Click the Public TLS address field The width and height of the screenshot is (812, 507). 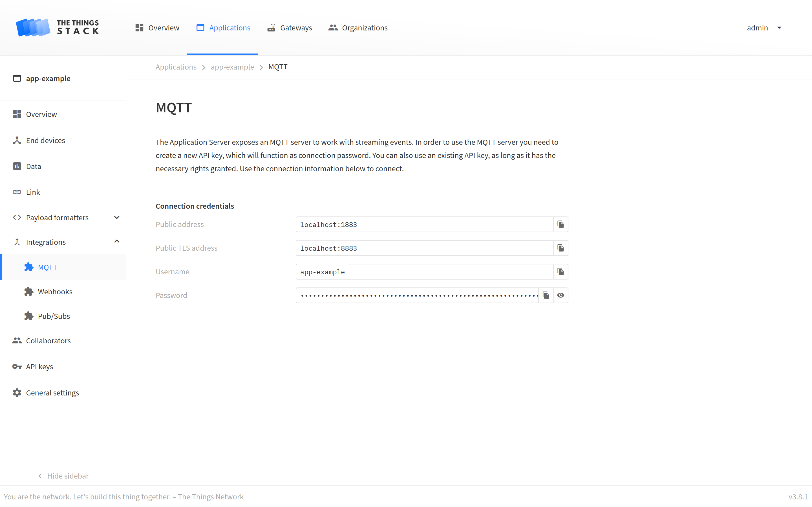pos(424,248)
